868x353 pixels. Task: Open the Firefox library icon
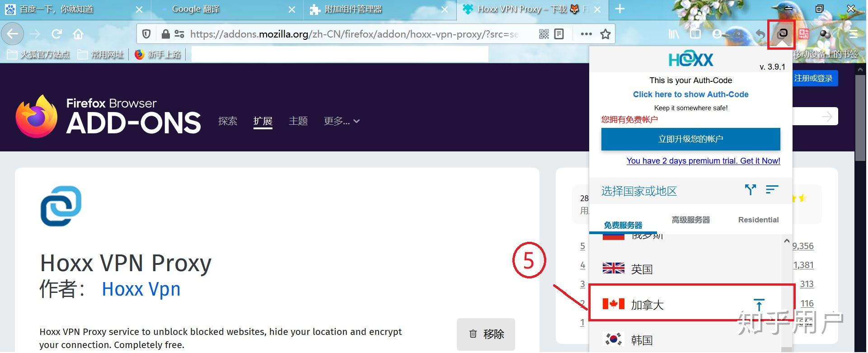point(674,34)
